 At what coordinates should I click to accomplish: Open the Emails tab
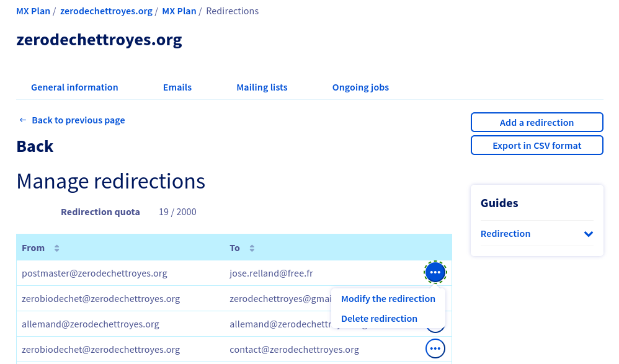(177, 87)
